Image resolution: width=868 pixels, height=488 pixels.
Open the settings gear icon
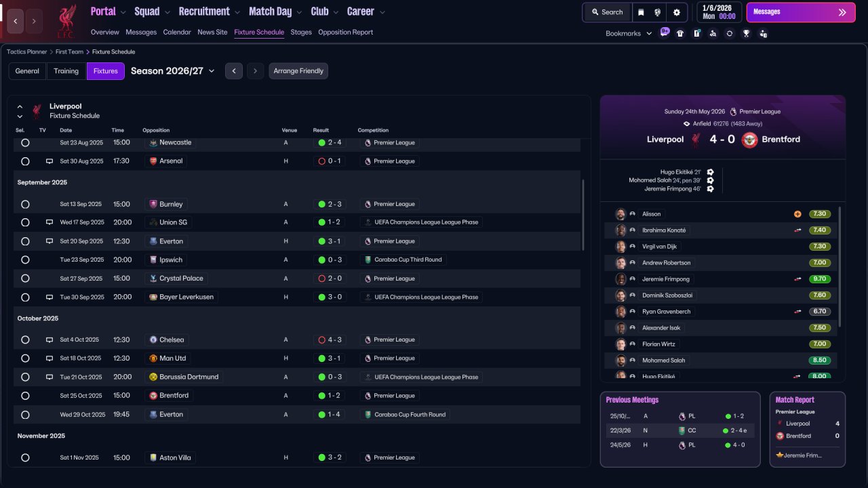(677, 12)
